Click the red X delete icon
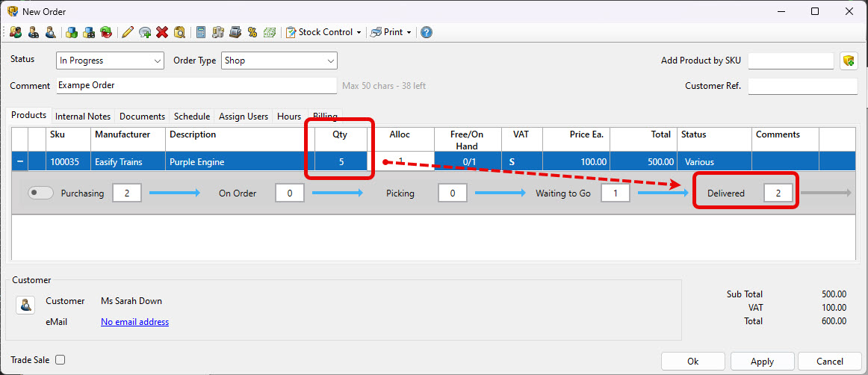 (x=161, y=32)
